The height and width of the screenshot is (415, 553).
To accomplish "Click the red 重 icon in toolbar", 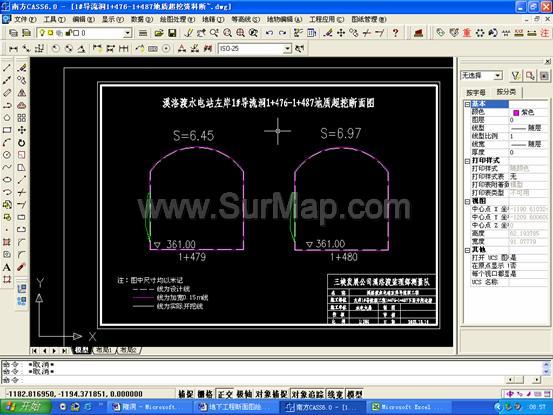I will 467,33.
